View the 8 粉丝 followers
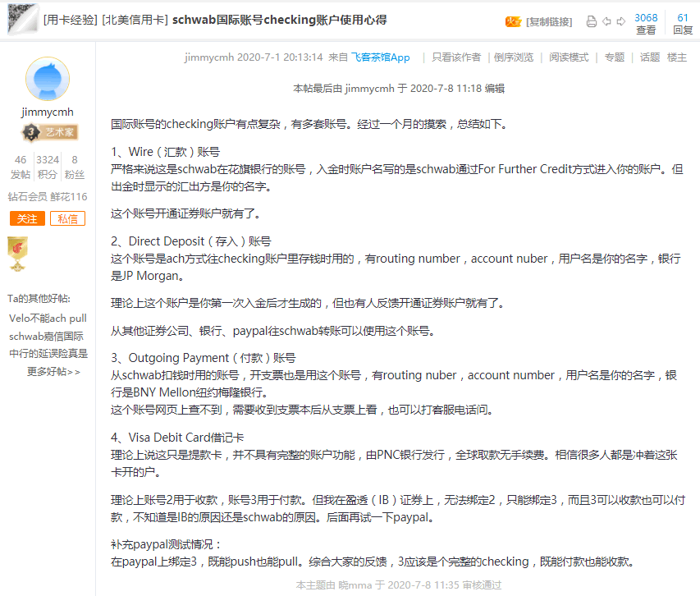The width and height of the screenshot is (700, 596). click(75, 167)
